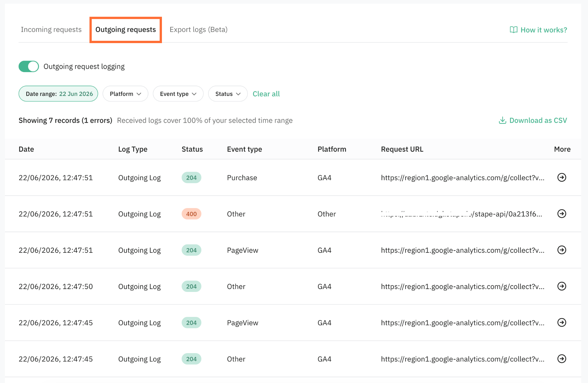Open details arrow for the Purchase row

pyautogui.click(x=562, y=178)
